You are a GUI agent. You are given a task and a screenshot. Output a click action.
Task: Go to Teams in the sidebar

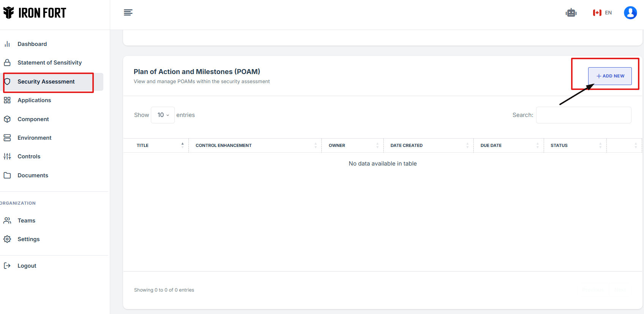26,221
